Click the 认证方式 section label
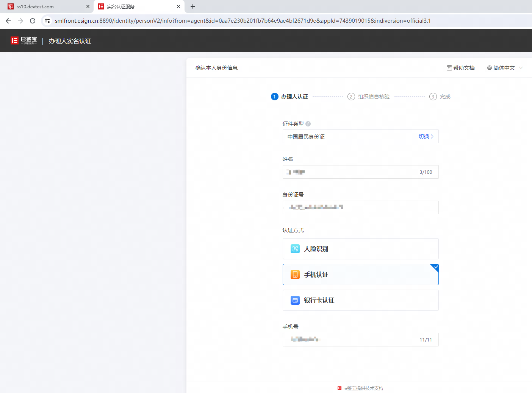Viewport: 532px width, 393px height. (293, 230)
